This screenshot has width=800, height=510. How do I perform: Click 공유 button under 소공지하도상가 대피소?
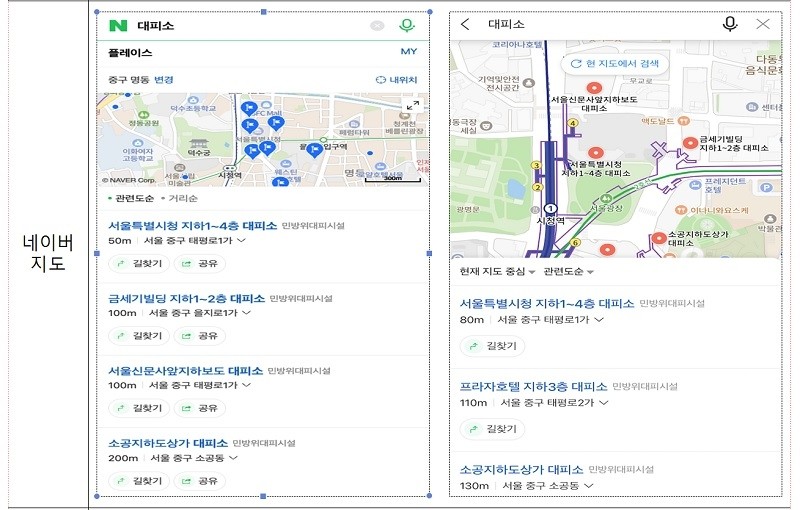(x=199, y=480)
